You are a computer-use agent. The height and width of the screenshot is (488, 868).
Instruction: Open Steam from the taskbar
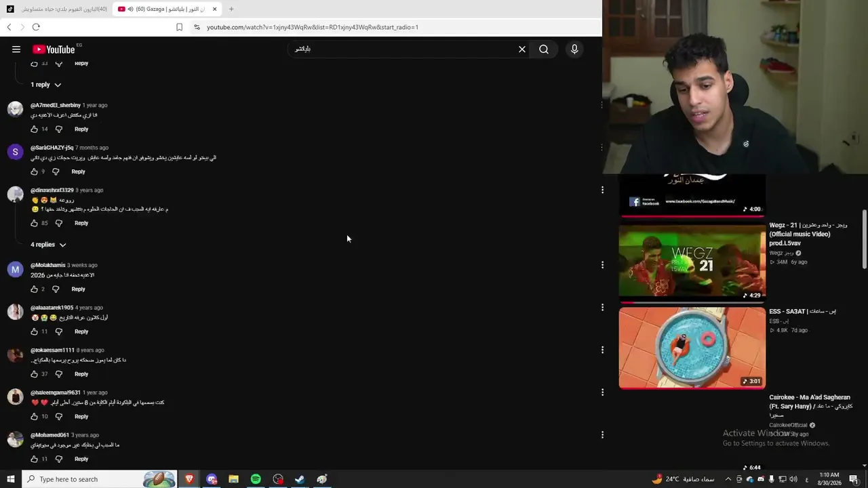[300, 479]
